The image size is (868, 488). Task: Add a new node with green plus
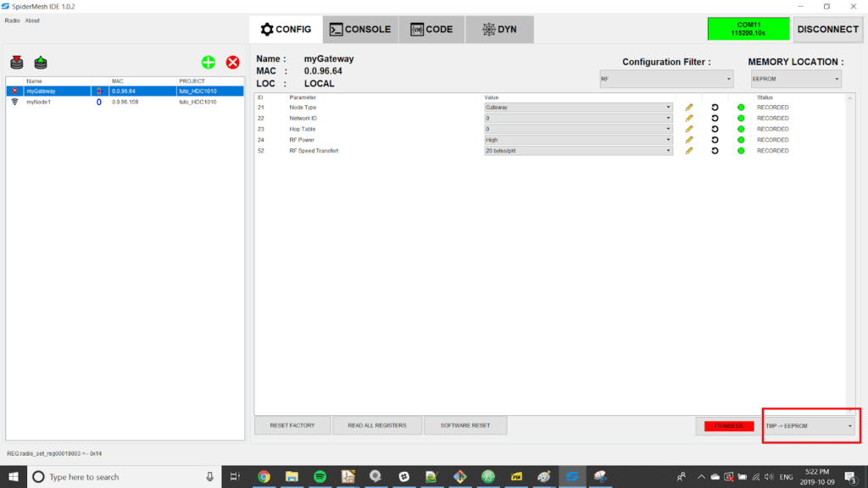pyautogui.click(x=209, y=62)
